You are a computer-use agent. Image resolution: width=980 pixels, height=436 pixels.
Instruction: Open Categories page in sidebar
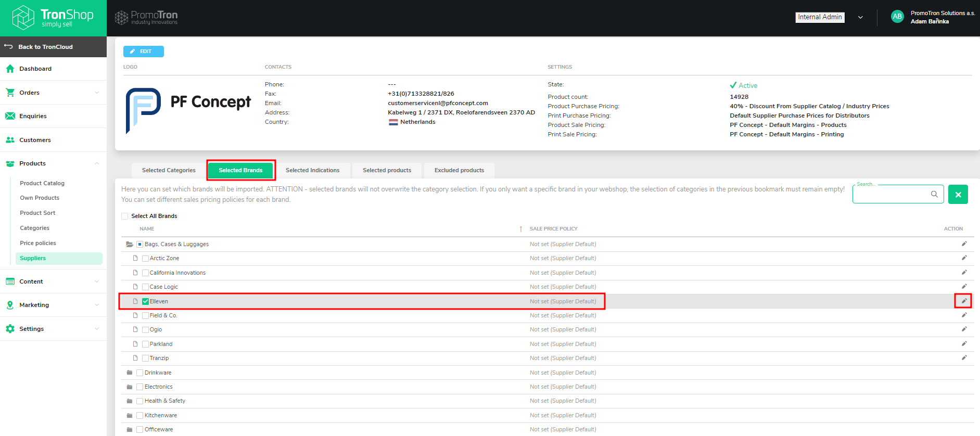click(35, 228)
